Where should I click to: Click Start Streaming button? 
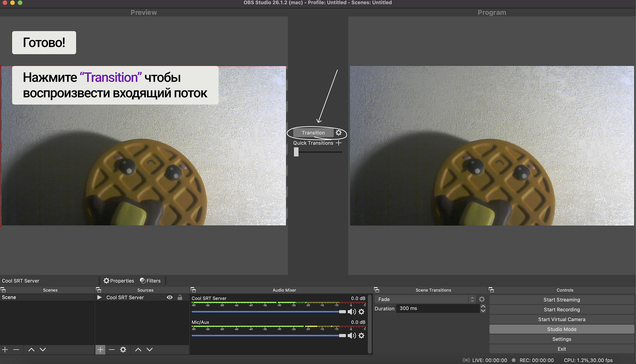tap(562, 300)
